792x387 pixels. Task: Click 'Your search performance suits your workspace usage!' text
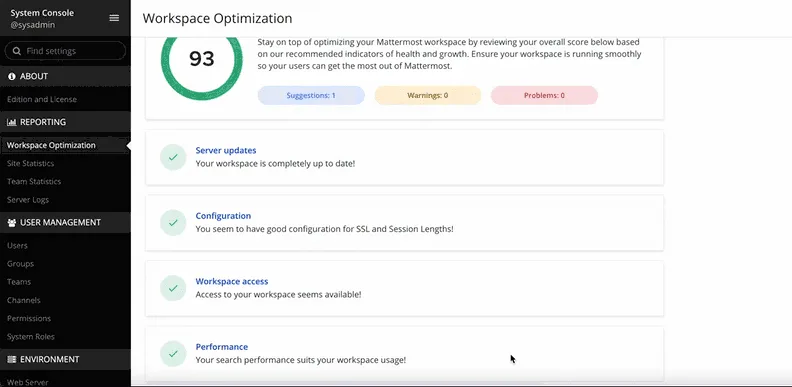(x=301, y=360)
